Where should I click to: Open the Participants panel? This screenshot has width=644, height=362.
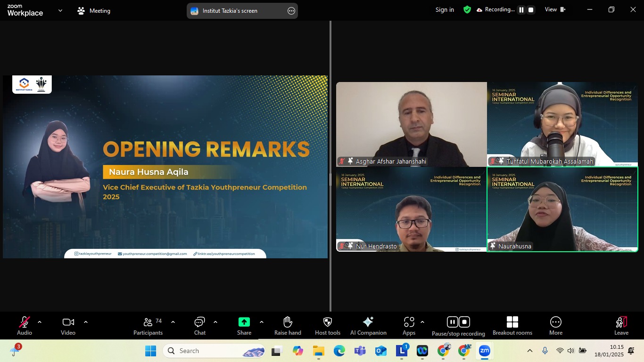(x=148, y=326)
